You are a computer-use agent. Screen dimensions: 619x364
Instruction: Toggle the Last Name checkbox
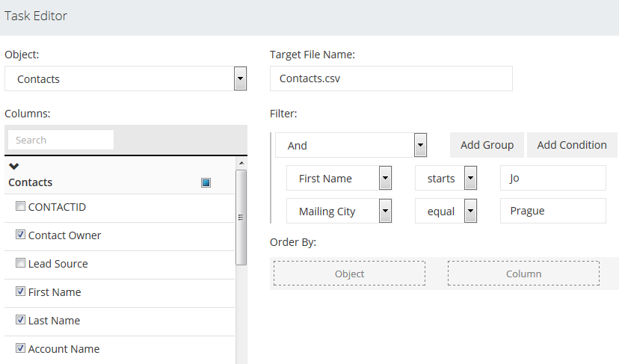pos(20,321)
